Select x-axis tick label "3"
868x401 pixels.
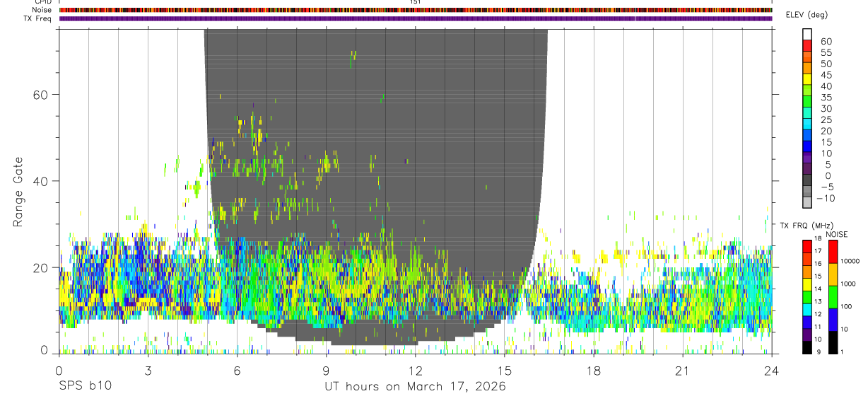tap(148, 371)
